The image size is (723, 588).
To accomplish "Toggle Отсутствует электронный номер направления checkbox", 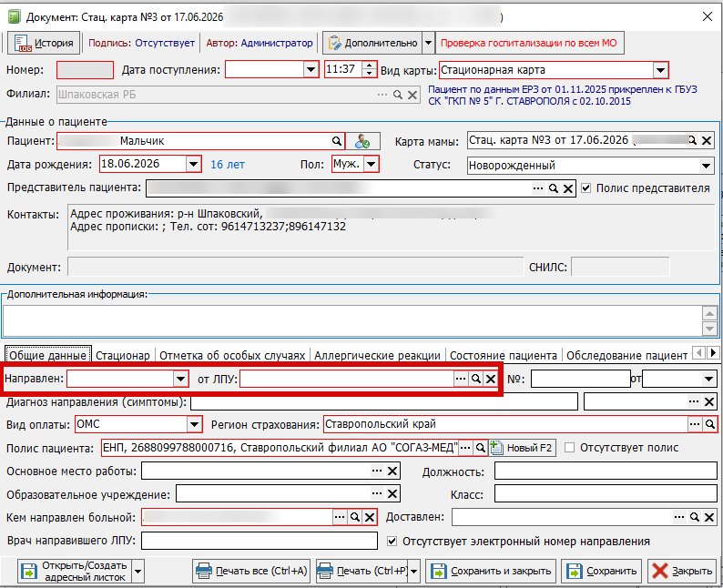I will click(392, 541).
